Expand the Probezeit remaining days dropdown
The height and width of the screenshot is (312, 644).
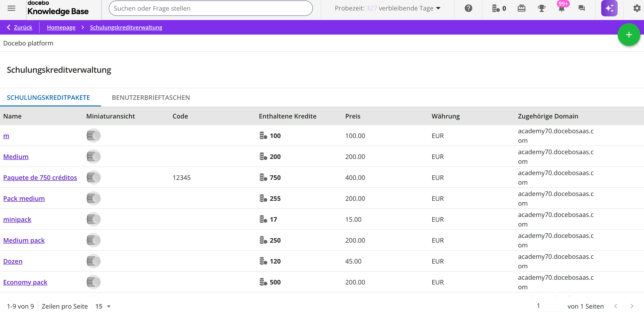click(x=438, y=8)
